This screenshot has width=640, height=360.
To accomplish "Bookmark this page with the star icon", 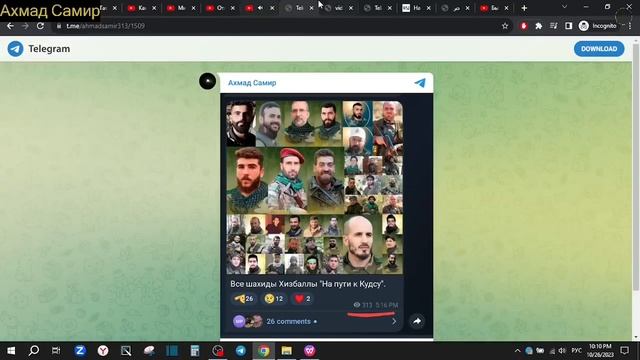I will 505,26.
